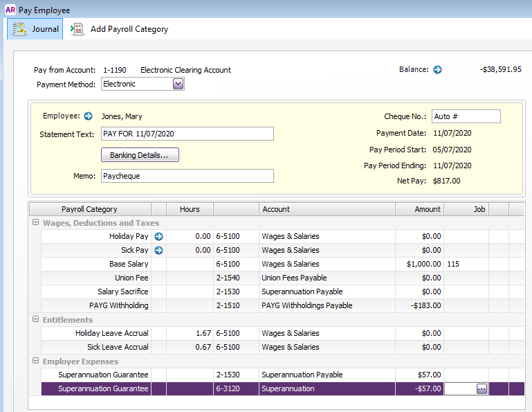
Task: Collapse the Employer Expenses section
Action: [x=35, y=361]
